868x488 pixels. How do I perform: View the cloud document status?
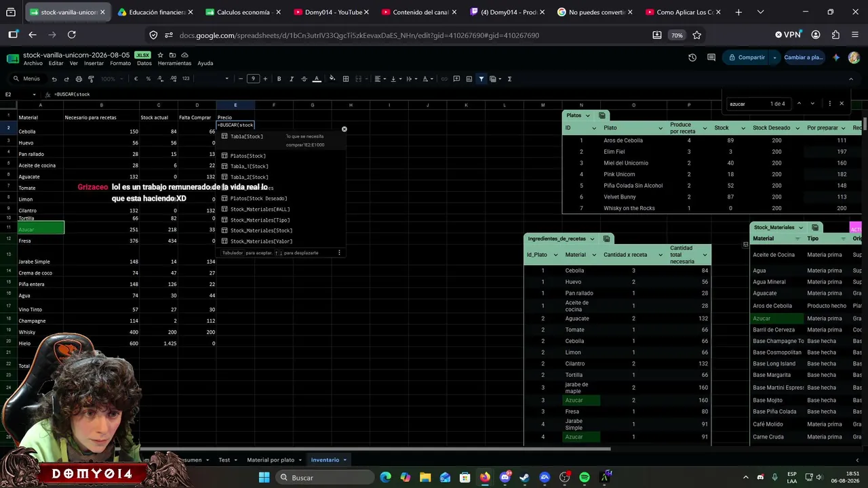click(184, 55)
